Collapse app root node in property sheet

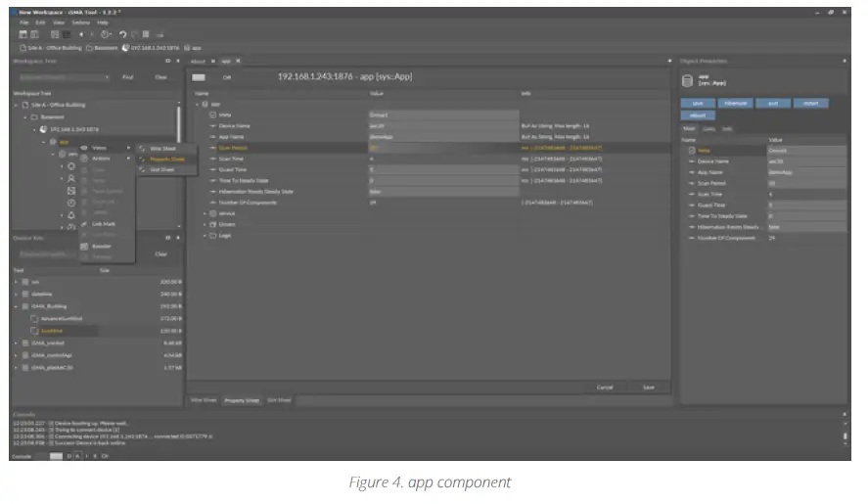pos(197,104)
